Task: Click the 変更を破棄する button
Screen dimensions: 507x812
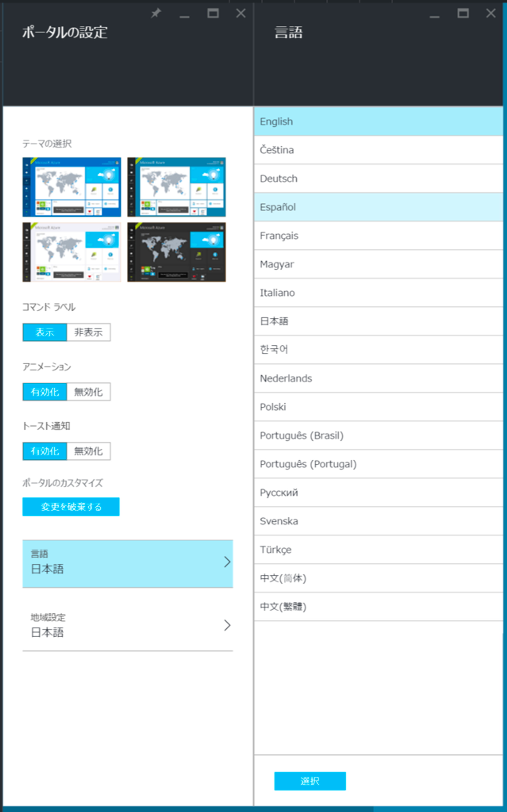Action: click(71, 506)
